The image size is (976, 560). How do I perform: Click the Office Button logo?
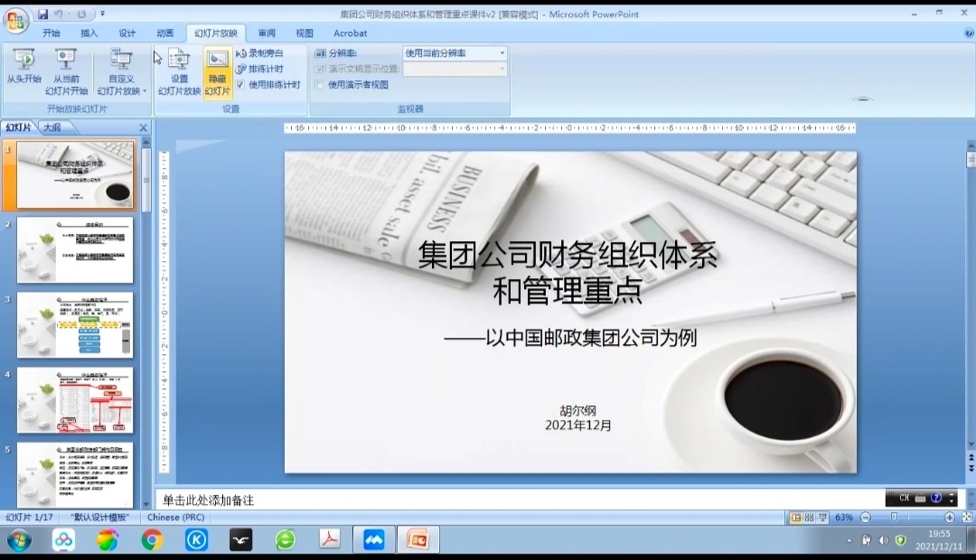16,20
